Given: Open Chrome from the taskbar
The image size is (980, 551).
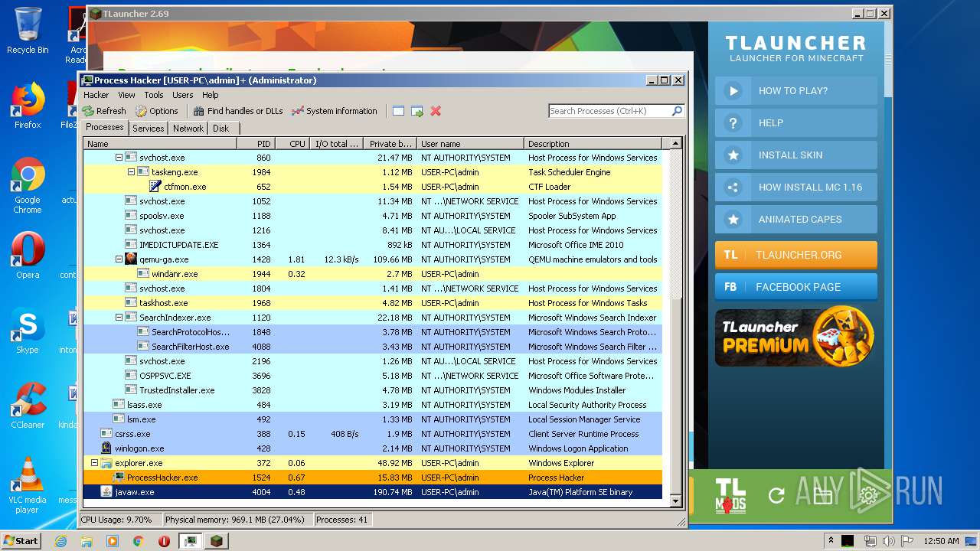Looking at the screenshot, I should click(x=138, y=541).
